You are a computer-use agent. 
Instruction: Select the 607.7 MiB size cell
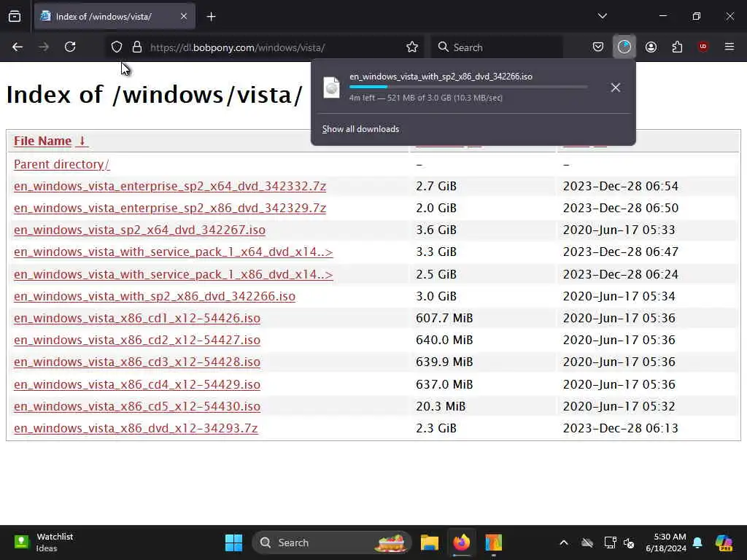[444, 318]
